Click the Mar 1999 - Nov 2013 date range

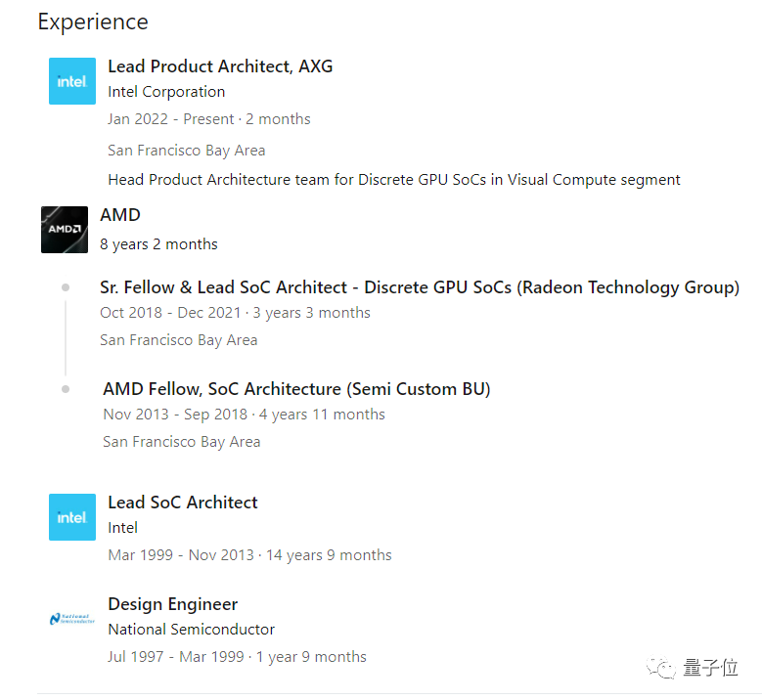[x=179, y=555]
